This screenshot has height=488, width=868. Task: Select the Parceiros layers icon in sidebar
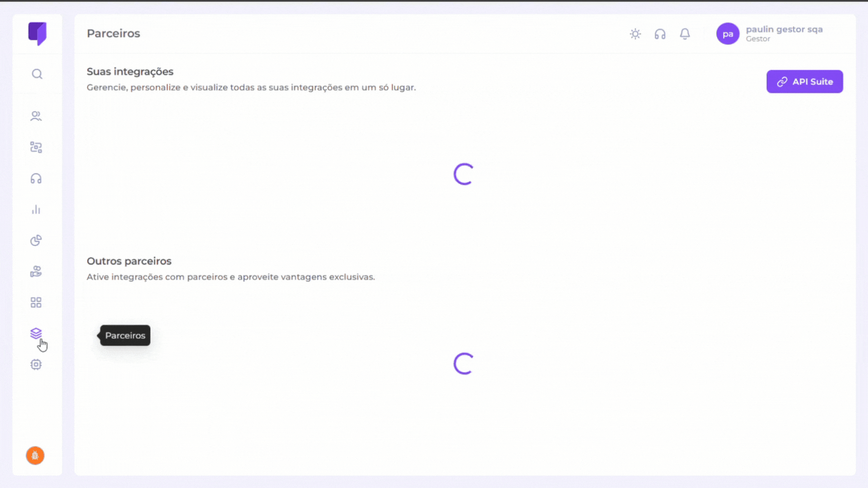pos(36,333)
